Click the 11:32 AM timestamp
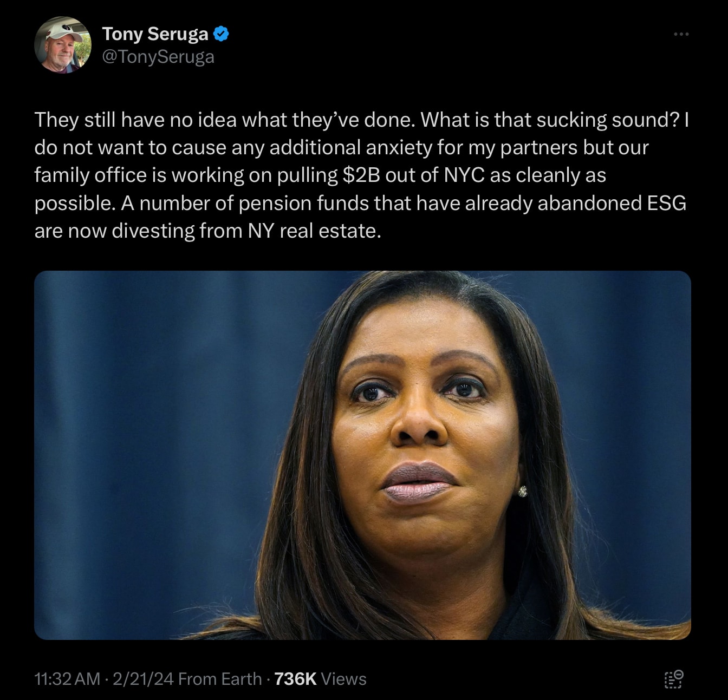 pos(67,679)
